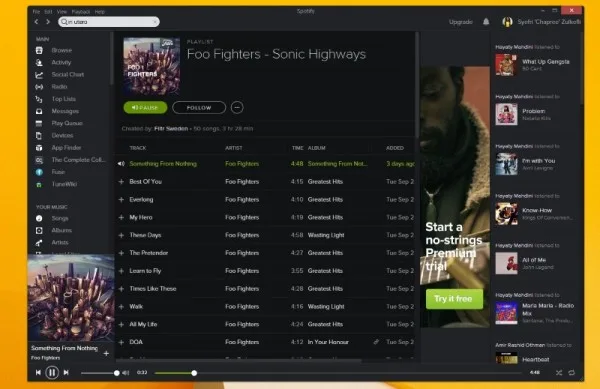Open creator Filtr Sweden link
The width and height of the screenshot is (600, 389).
tap(171, 129)
